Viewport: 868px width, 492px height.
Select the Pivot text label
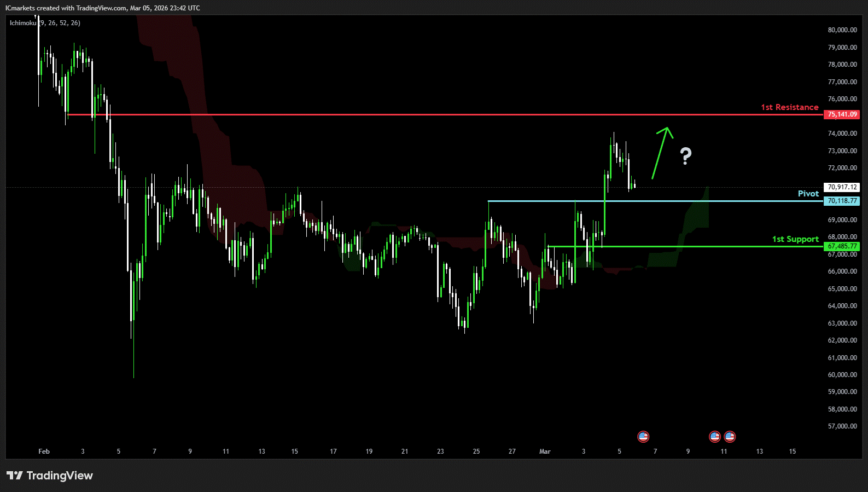[808, 194]
